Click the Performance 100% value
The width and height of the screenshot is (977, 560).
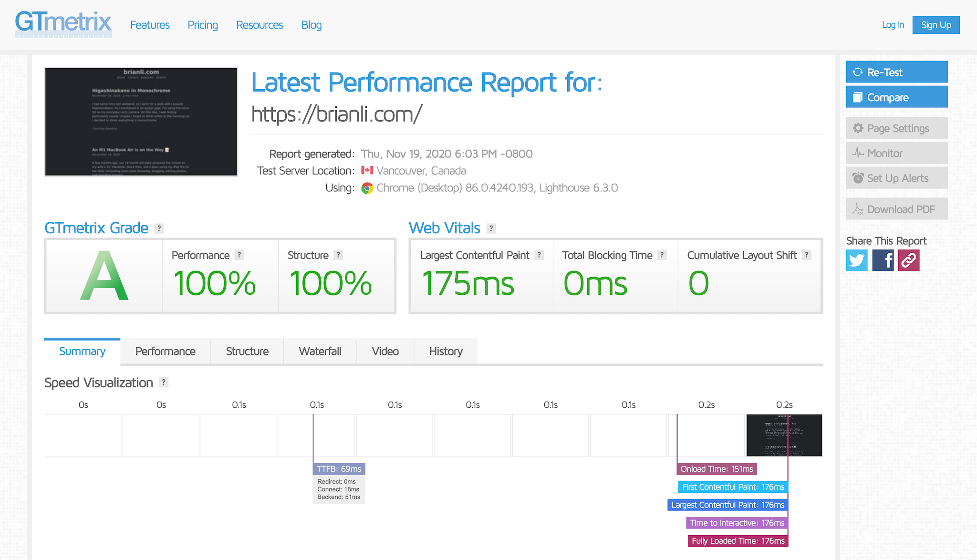tap(214, 283)
